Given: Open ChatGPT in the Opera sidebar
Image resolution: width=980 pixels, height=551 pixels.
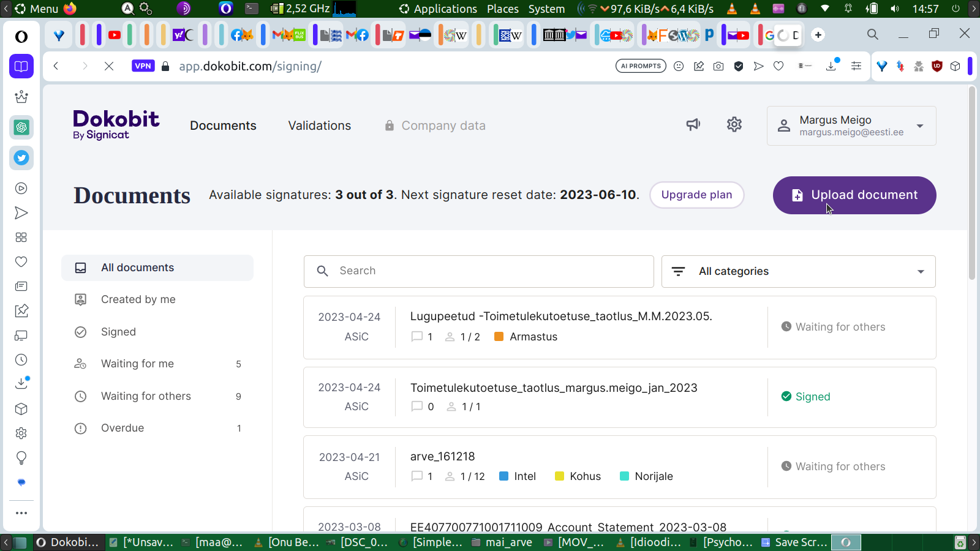Looking at the screenshot, I should pyautogui.click(x=21, y=127).
